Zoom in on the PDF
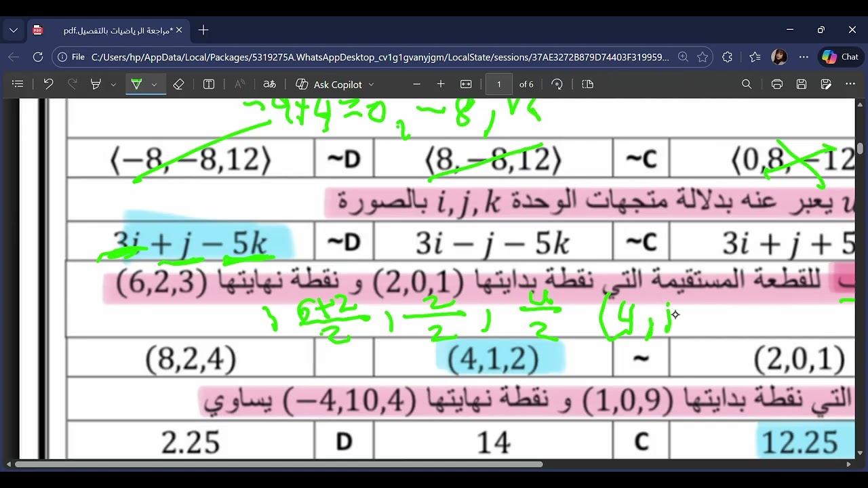The width and height of the screenshot is (868, 488). [x=441, y=84]
